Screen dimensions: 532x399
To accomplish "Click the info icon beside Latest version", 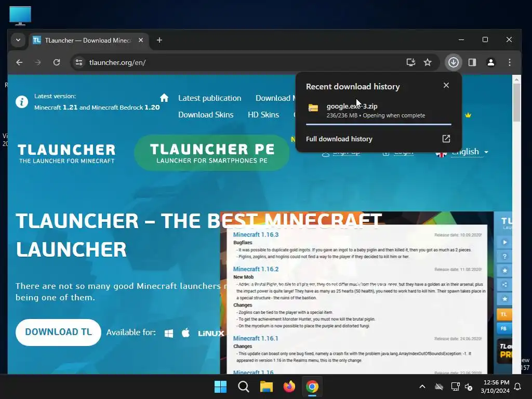I will point(22,102).
